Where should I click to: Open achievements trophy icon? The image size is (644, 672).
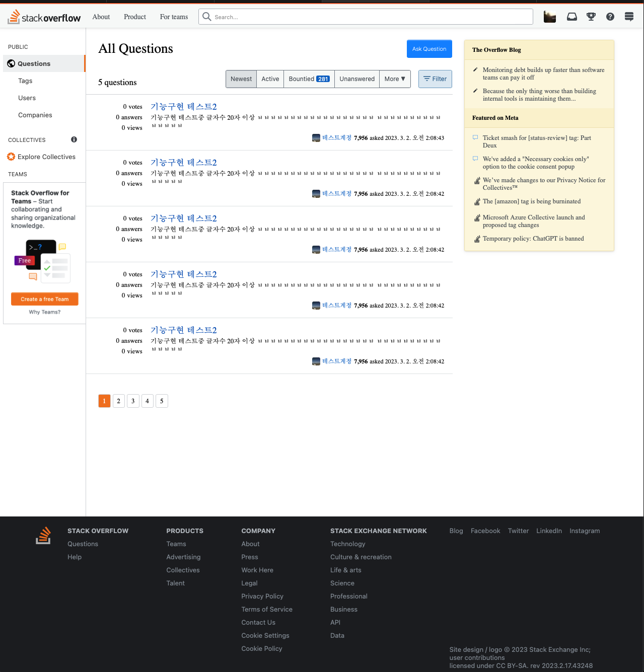pos(591,17)
